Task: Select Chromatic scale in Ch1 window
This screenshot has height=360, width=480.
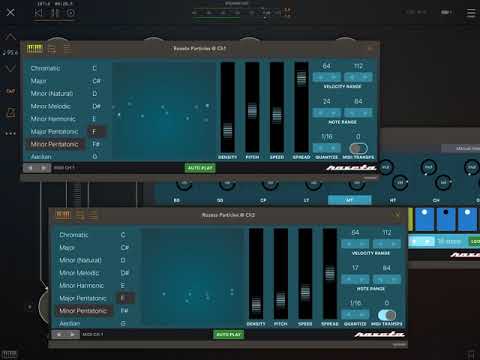Action: [45, 68]
